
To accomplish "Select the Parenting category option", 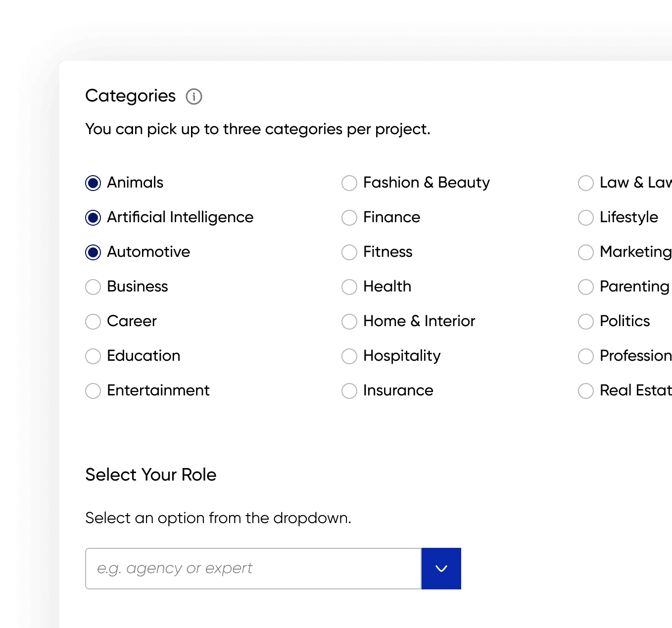I will [586, 287].
